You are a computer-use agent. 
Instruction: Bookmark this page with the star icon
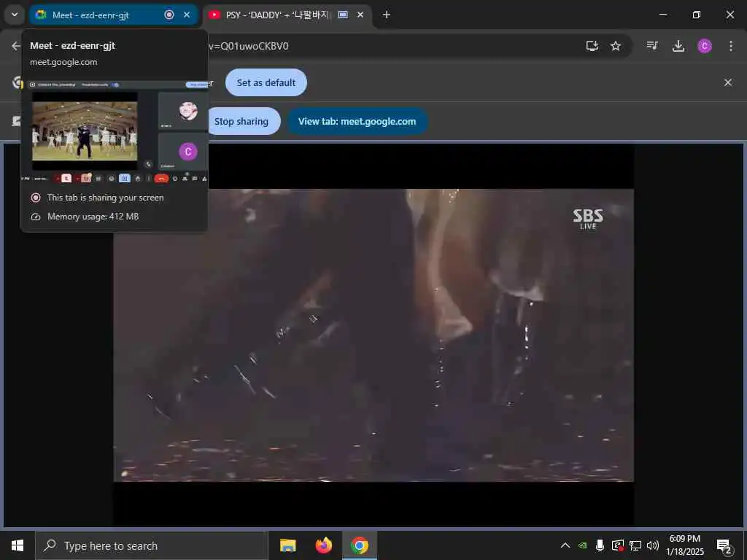(x=616, y=46)
